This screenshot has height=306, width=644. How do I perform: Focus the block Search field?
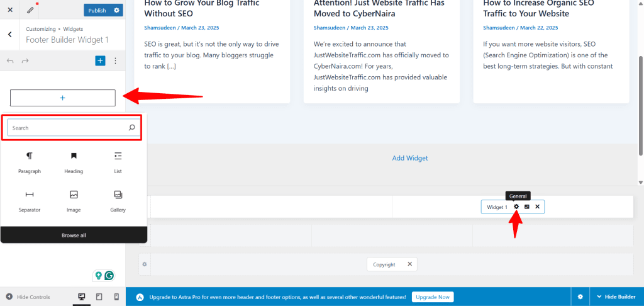tap(68, 128)
